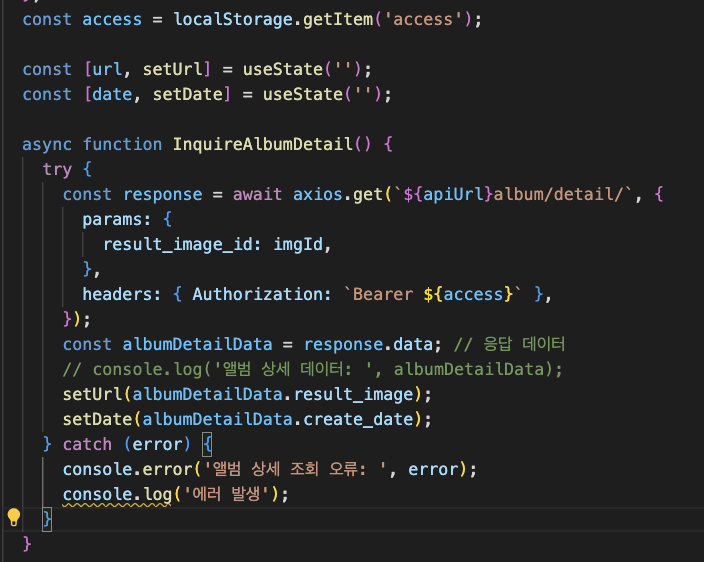Click the 'setDate' name in the useState declaration
This screenshot has width=704, height=562.
click(x=188, y=95)
